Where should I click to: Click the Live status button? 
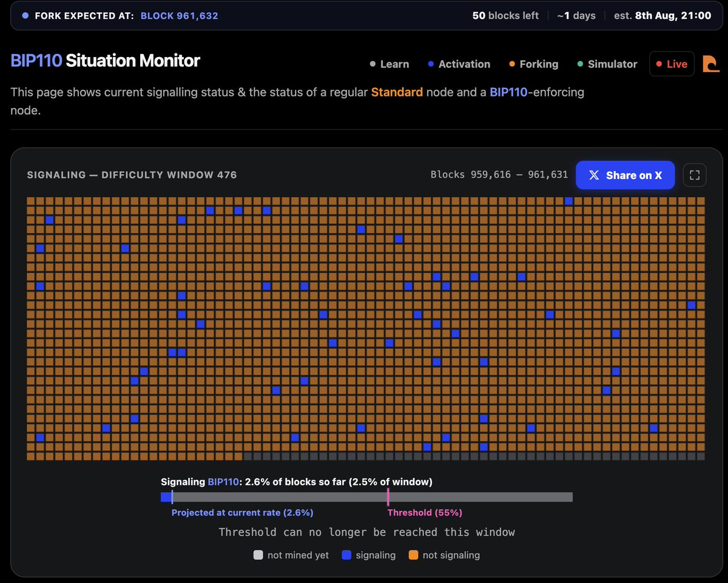click(x=672, y=64)
